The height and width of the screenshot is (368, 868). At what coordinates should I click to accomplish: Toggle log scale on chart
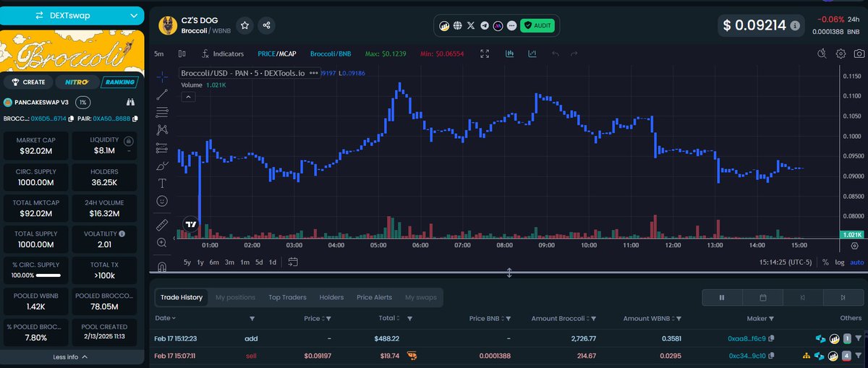[x=840, y=262]
